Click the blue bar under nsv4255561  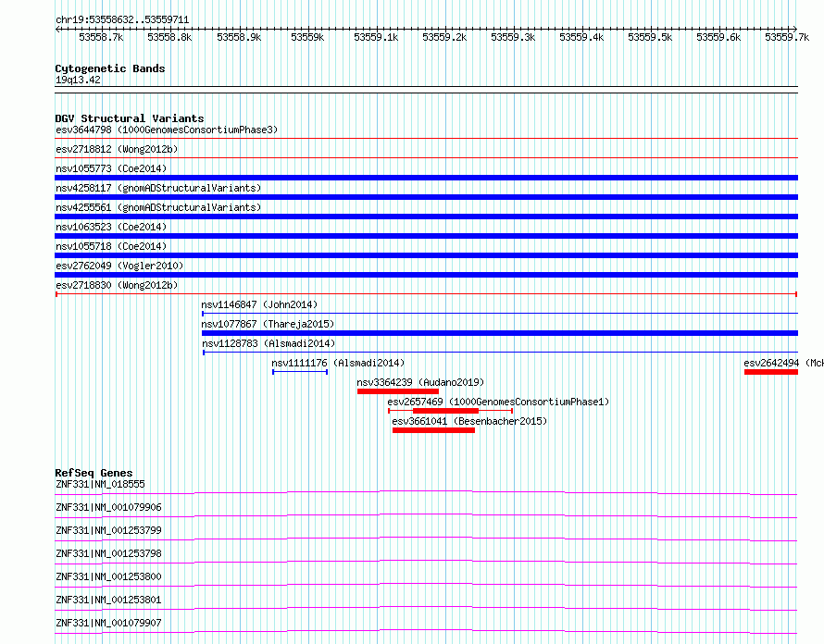pos(426,217)
